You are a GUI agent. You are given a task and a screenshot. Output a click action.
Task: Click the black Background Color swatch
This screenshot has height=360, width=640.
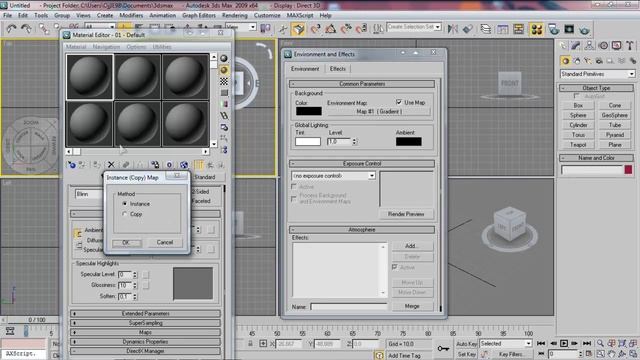309,111
